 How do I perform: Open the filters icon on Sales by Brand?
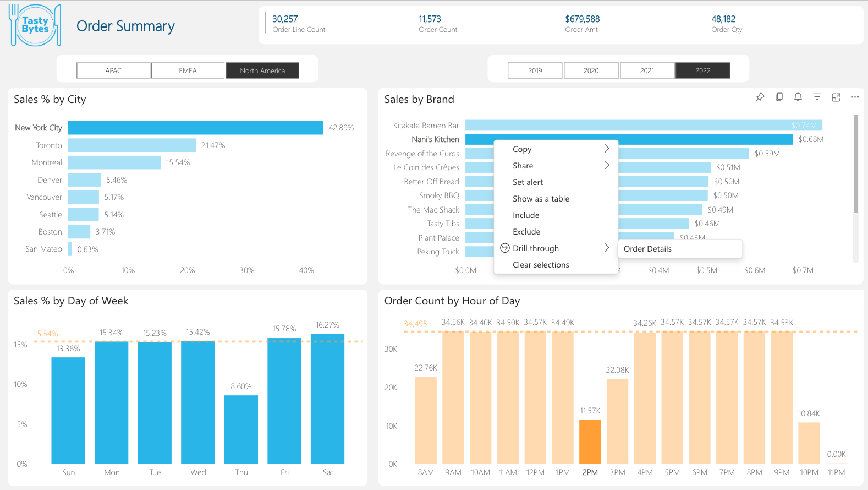[817, 97]
